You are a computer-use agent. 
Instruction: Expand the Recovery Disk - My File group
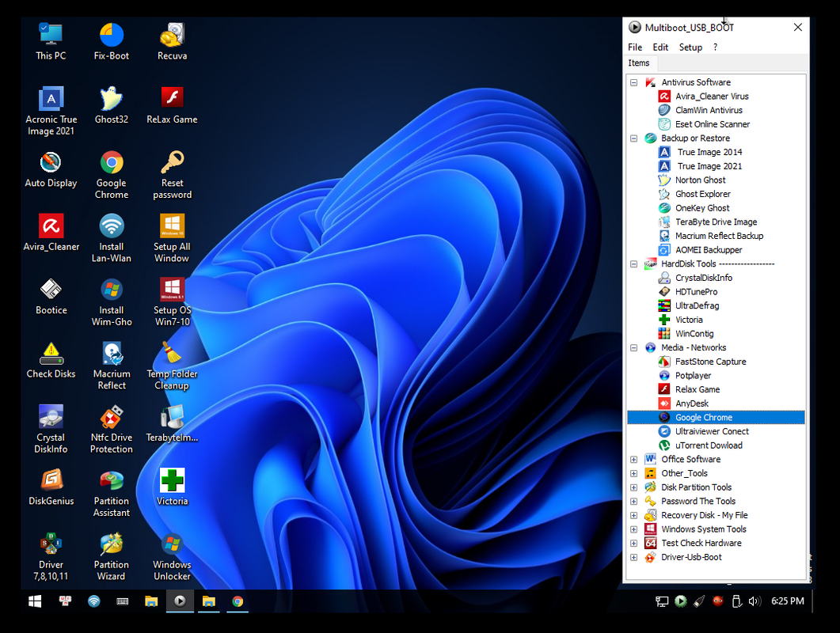(633, 515)
